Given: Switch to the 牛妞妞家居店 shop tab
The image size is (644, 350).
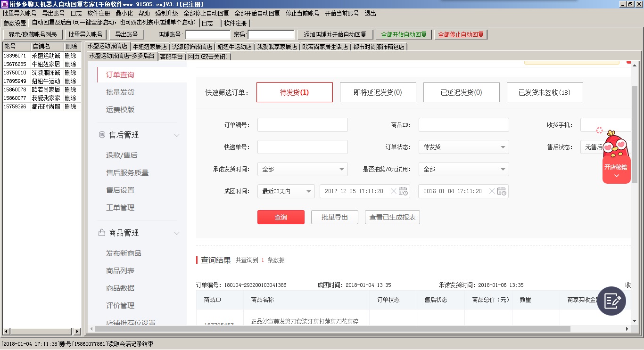Looking at the screenshot, I should pos(149,47).
